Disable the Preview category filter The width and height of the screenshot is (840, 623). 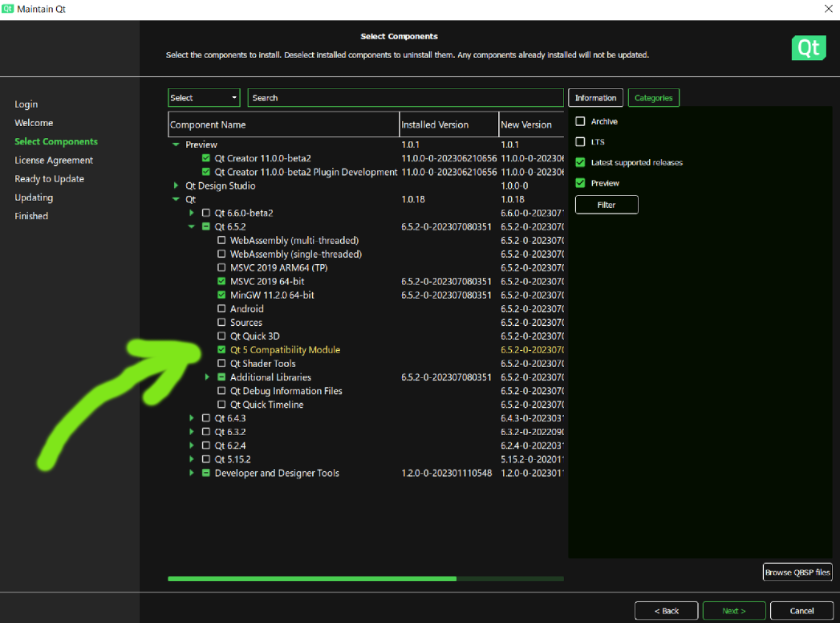[580, 183]
